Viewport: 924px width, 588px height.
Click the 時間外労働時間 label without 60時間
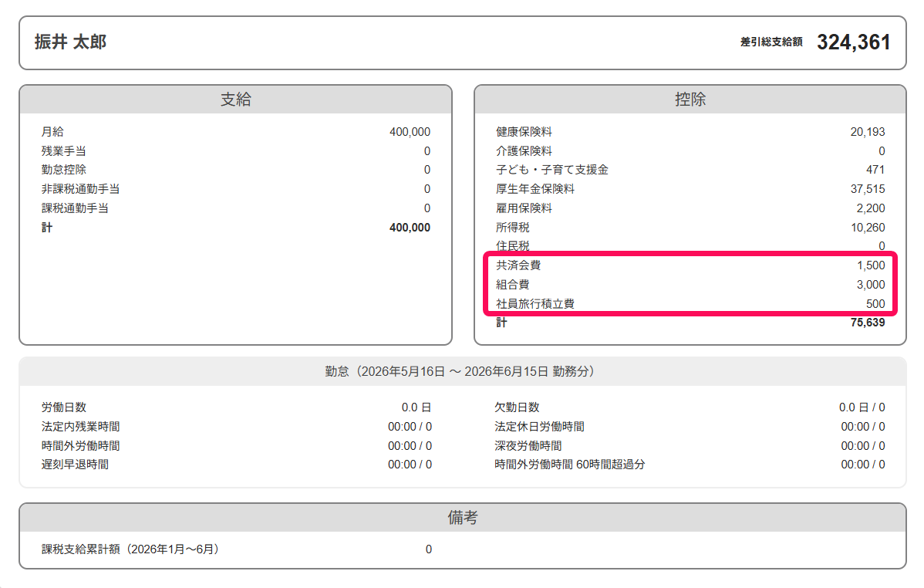pyautogui.click(x=81, y=446)
